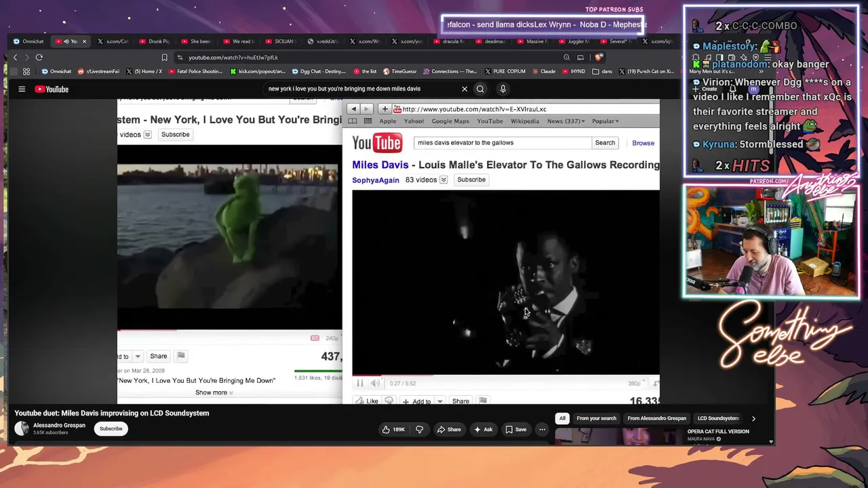
Task: Clear the YouTube search box with the X
Action: click(465, 89)
